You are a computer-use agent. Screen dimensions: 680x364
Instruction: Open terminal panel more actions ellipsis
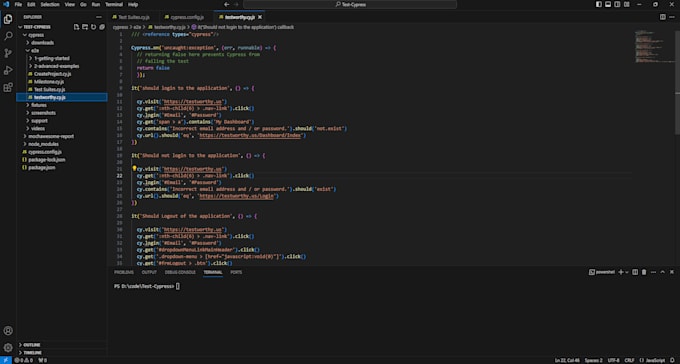(653, 272)
